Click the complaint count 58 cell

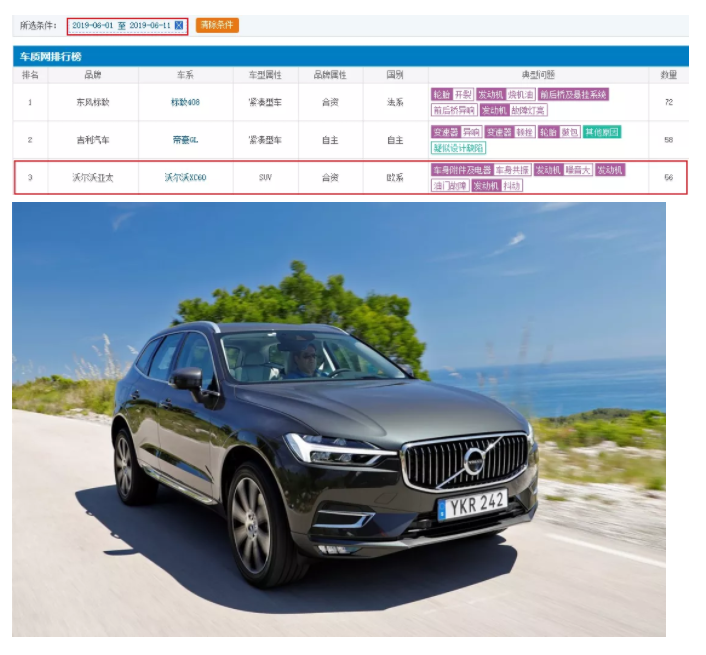(669, 140)
